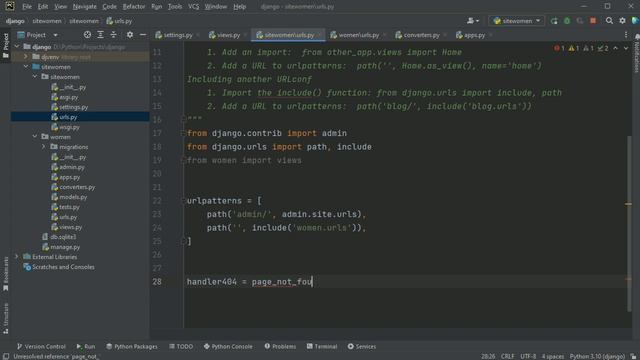Open Version Control tool window

coord(41,347)
